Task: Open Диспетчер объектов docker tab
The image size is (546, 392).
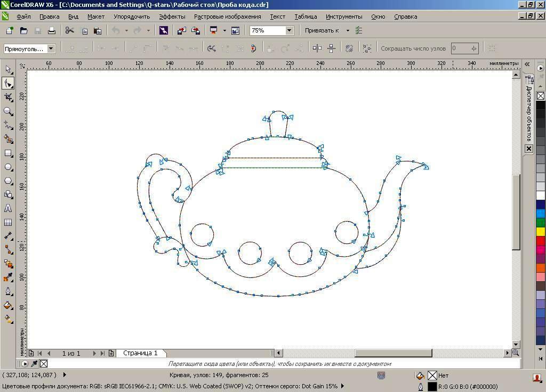Action: (528, 108)
